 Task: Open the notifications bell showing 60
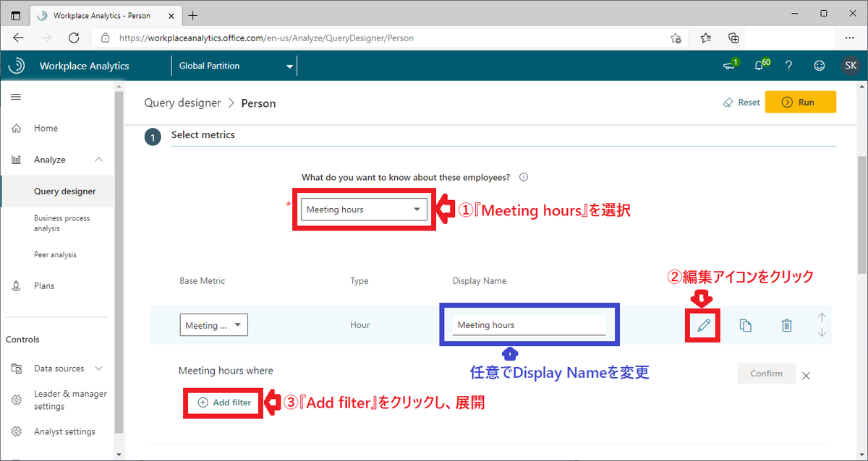point(760,65)
